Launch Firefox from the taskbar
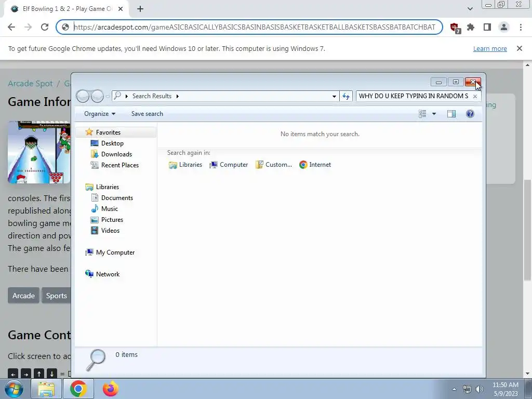The image size is (532, 399). (x=110, y=389)
